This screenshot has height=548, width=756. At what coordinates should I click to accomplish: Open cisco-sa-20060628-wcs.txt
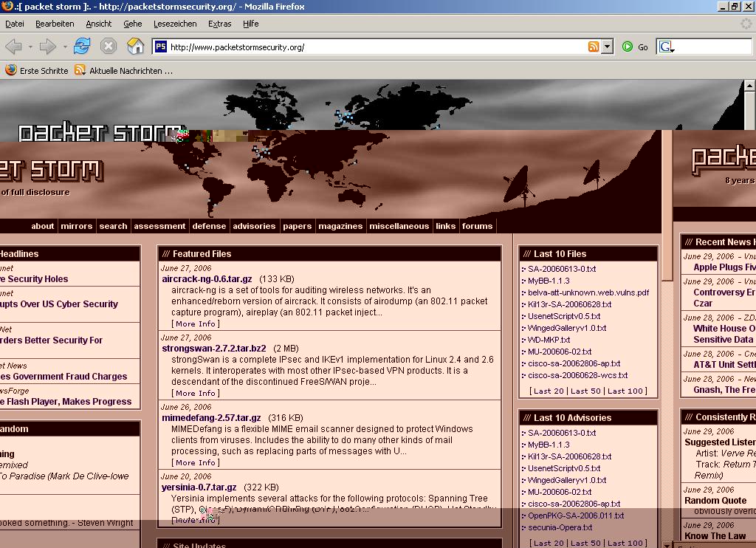(577, 375)
